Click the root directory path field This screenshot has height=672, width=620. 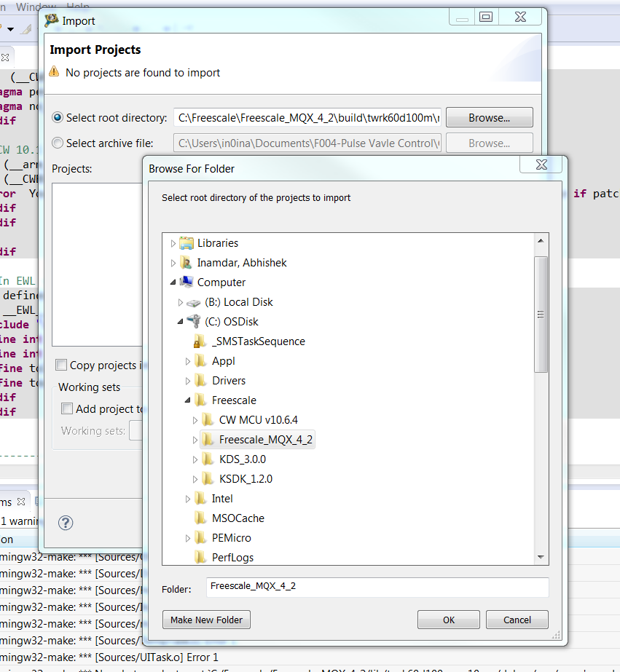(307, 117)
